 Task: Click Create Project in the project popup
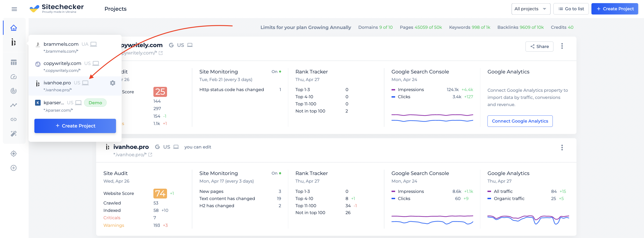point(75,126)
